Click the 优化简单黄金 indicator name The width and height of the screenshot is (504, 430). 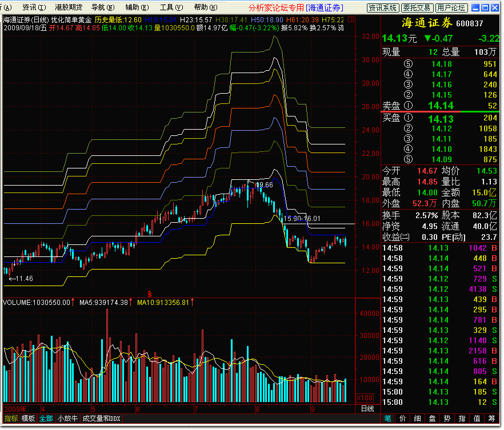(x=71, y=20)
